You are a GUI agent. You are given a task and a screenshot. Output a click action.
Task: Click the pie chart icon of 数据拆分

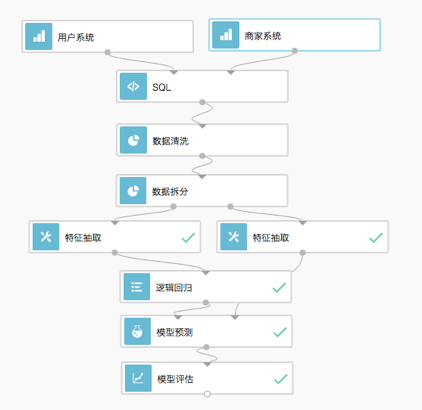(133, 191)
